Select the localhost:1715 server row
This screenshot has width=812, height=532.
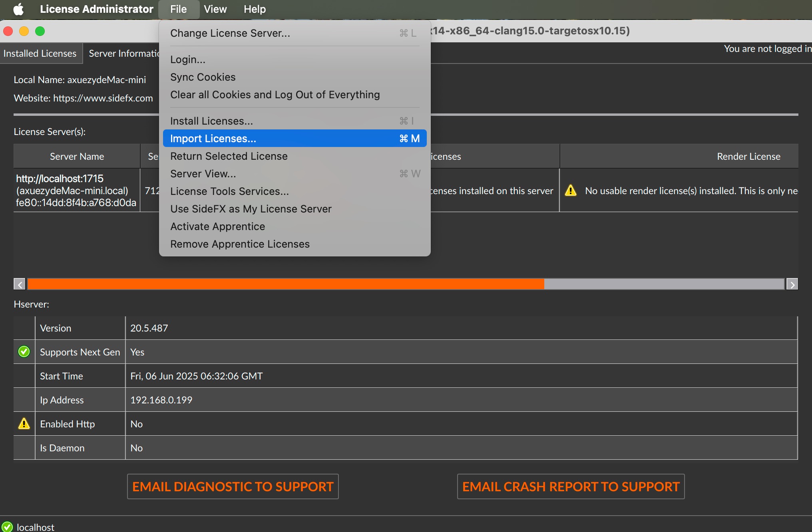click(76, 190)
